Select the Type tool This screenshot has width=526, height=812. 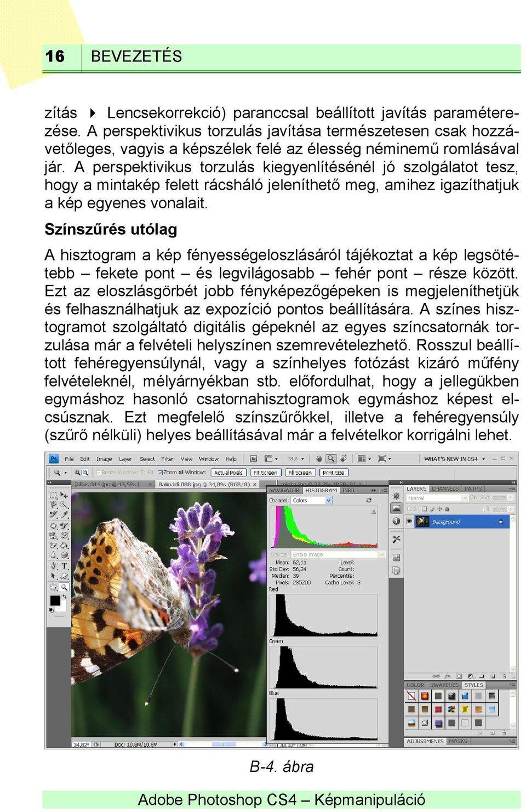64,566
